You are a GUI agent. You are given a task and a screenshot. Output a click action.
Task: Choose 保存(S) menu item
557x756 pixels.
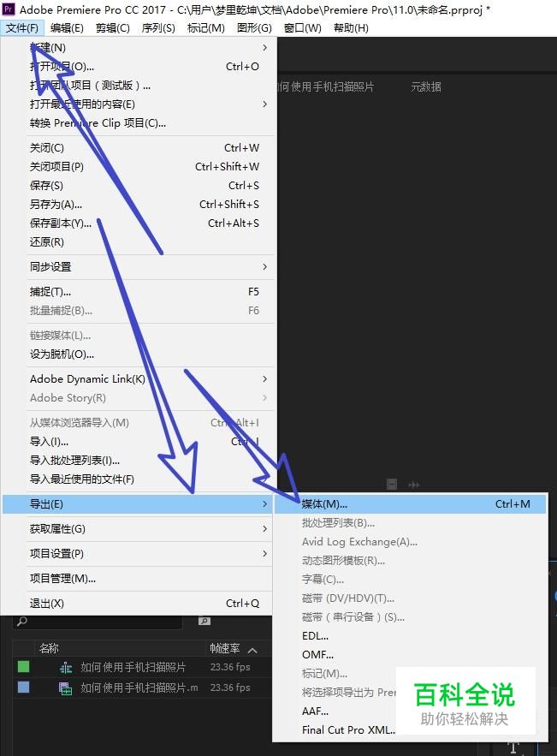pyautogui.click(x=139, y=185)
